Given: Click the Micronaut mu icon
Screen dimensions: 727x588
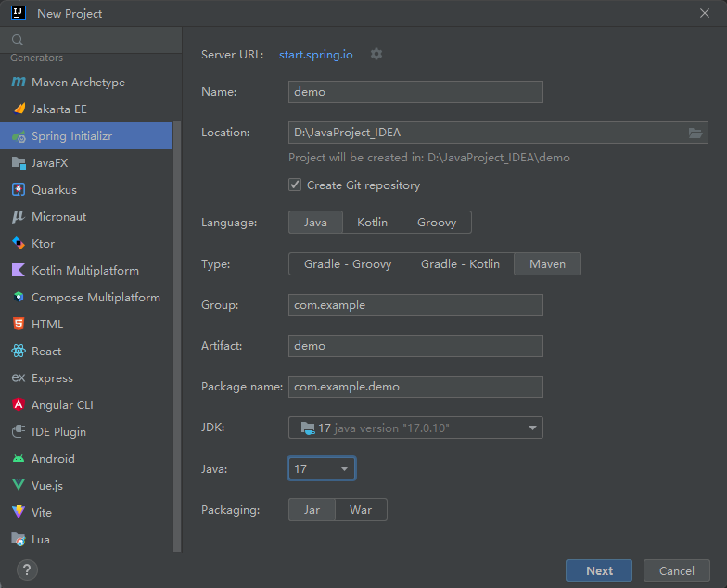Looking at the screenshot, I should 19,217.
